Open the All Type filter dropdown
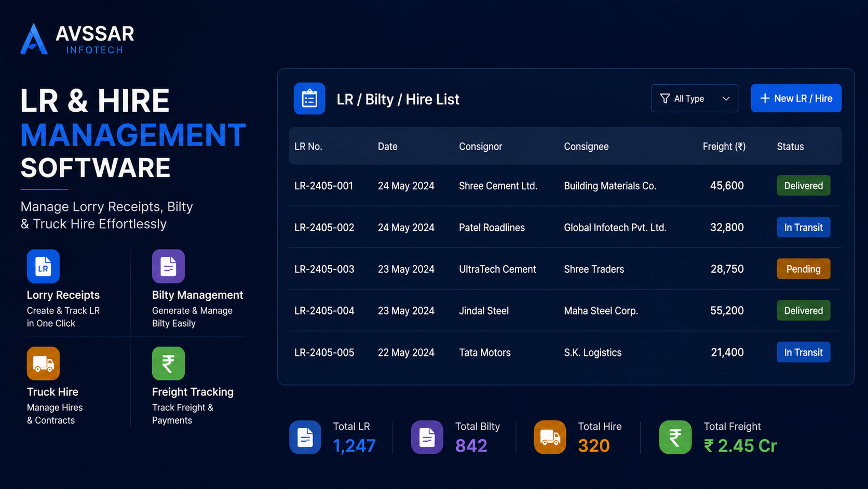868x489 pixels. 695,98
